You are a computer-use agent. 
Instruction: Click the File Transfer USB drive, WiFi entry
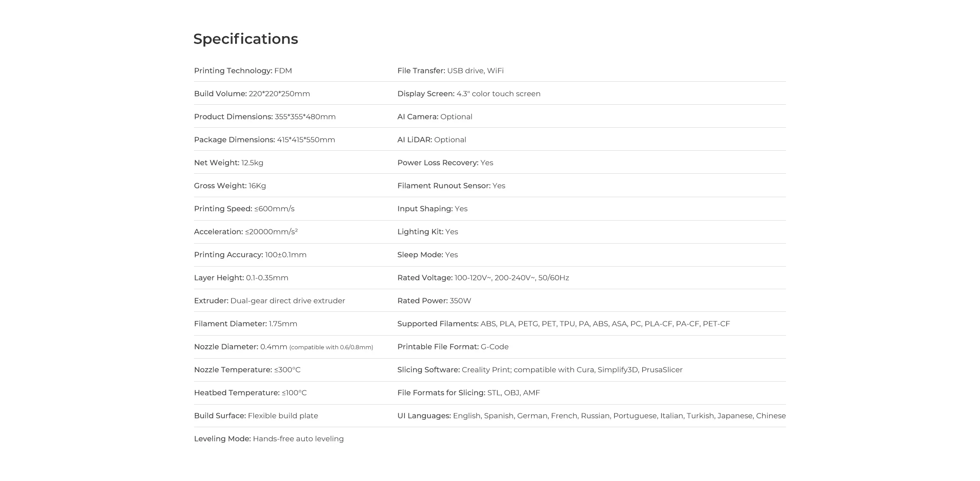451,71
